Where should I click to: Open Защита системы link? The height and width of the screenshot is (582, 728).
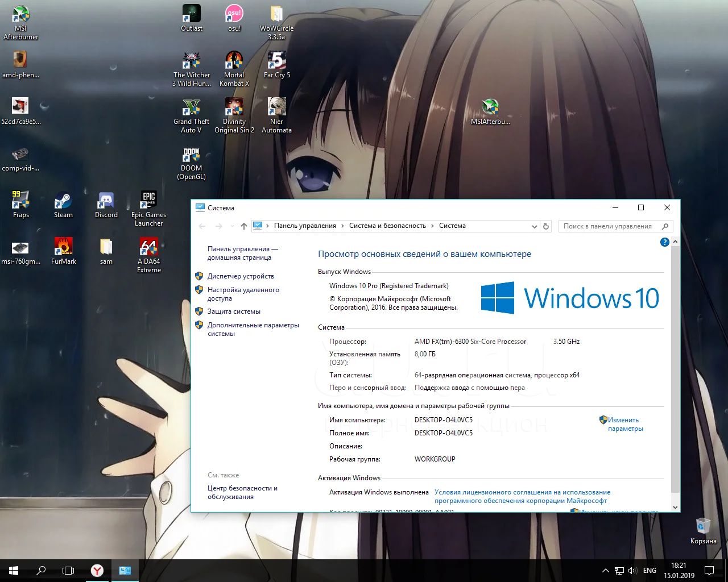click(234, 311)
